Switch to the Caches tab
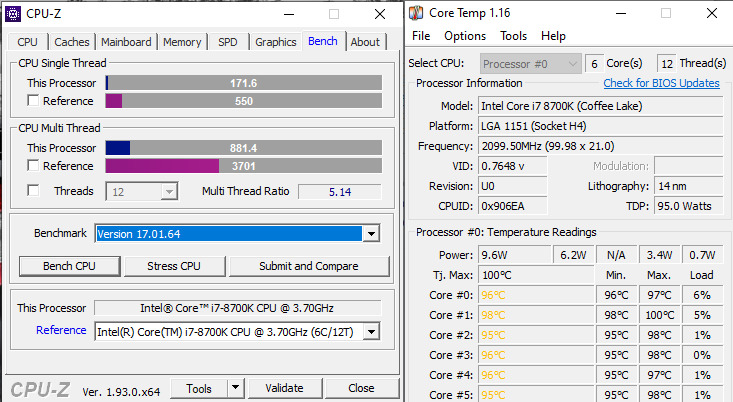The width and height of the screenshot is (733, 402). coord(72,42)
